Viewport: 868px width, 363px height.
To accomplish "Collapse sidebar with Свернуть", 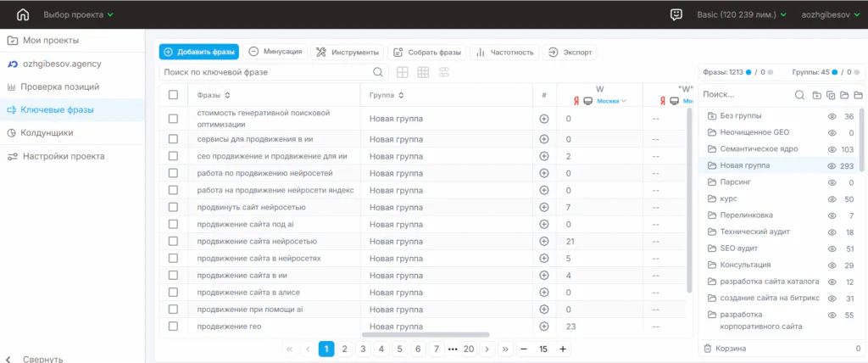I will [36, 359].
